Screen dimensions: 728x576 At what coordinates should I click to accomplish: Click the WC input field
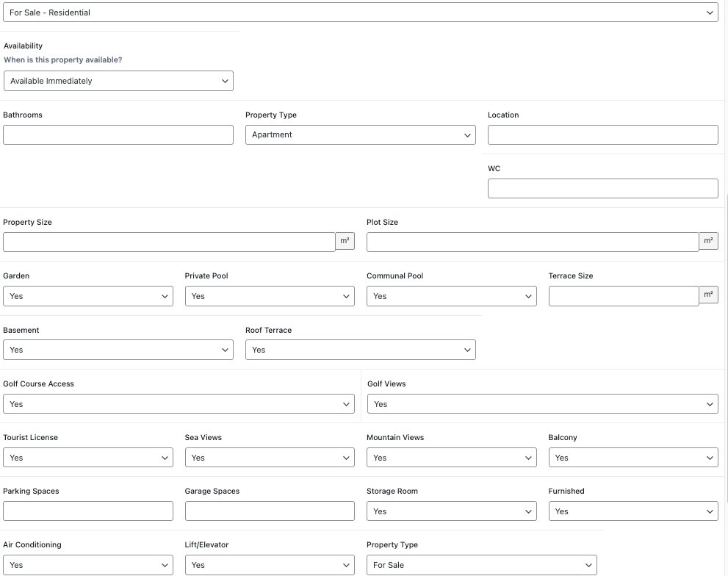tap(602, 188)
